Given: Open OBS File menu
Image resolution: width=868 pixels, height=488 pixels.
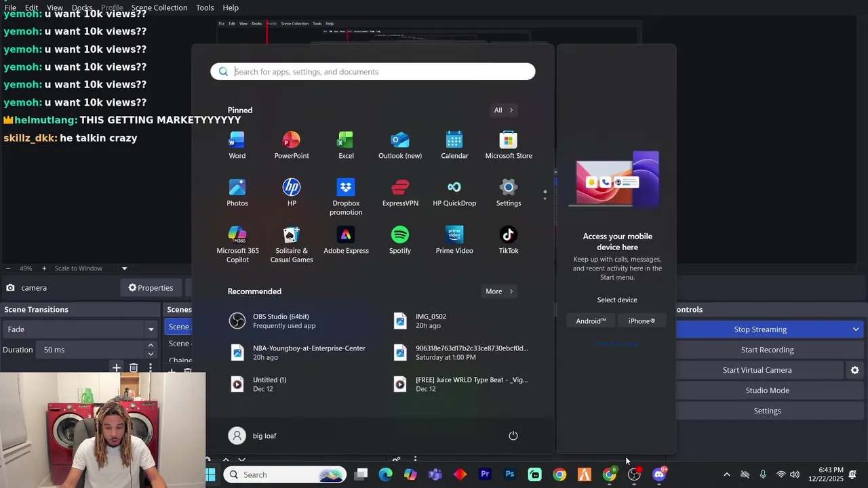Looking at the screenshot, I should 10,7.
